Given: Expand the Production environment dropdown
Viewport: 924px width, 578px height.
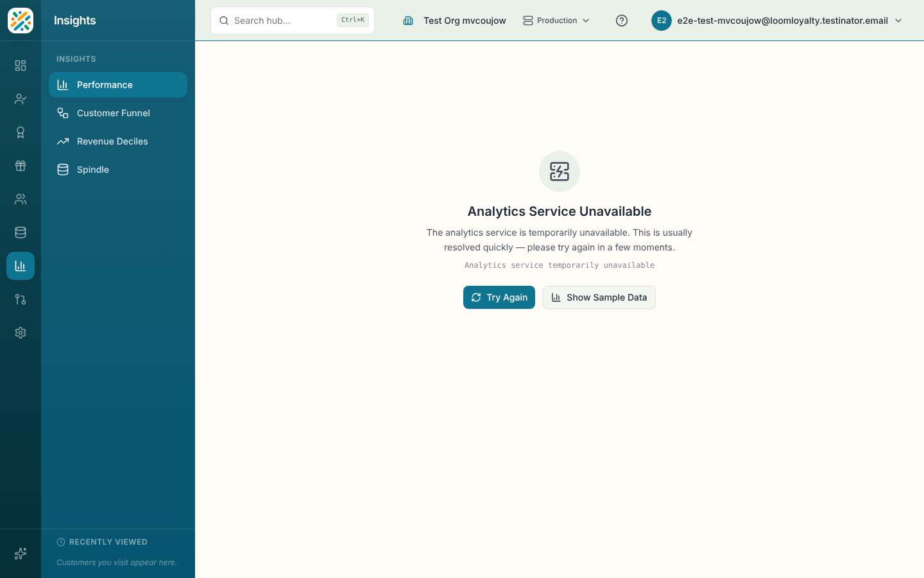Looking at the screenshot, I should coord(556,21).
